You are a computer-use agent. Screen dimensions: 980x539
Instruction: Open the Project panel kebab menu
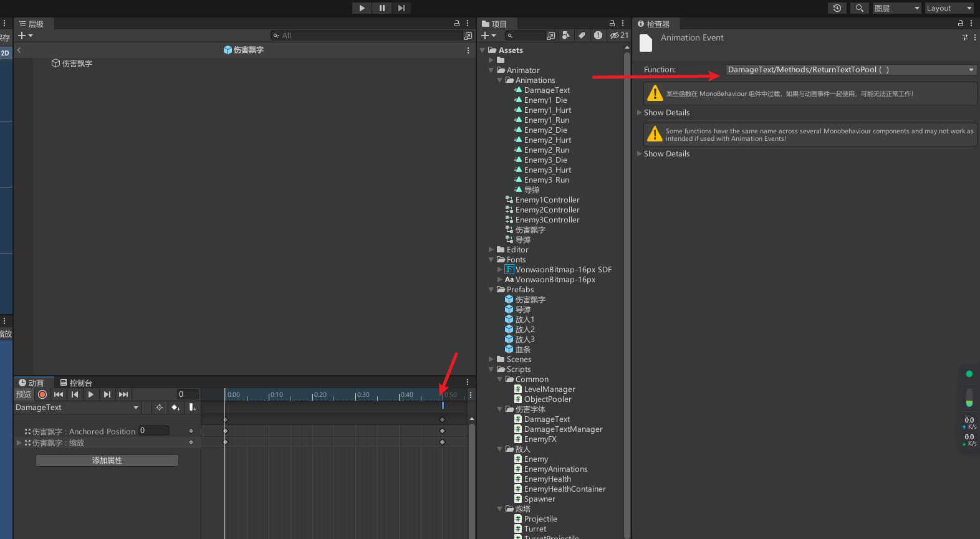pyautogui.click(x=623, y=23)
